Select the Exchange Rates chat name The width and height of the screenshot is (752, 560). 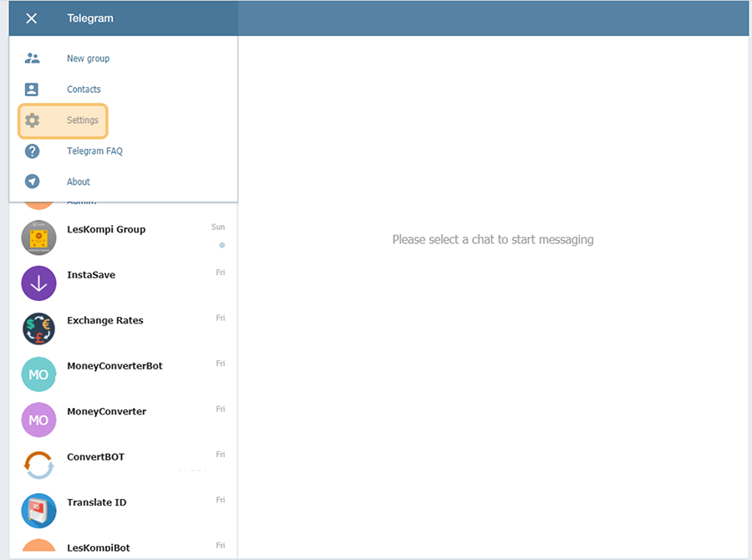click(105, 321)
